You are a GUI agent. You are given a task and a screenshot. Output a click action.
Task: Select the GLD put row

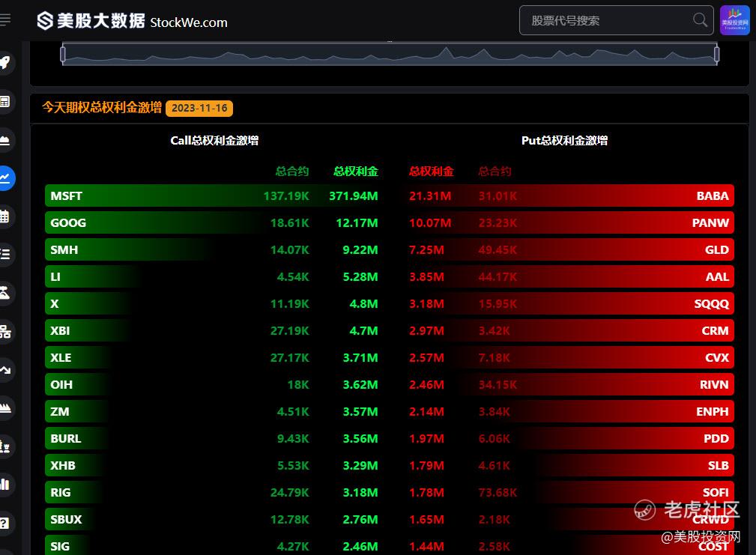[570, 249]
